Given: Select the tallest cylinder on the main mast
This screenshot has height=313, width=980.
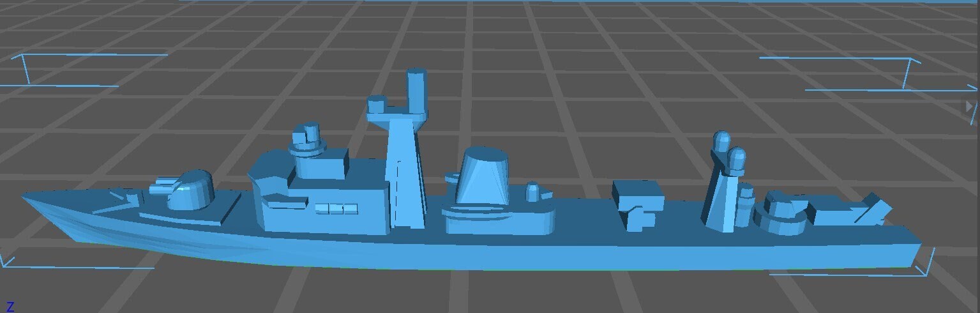Looking at the screenshot, I should (417, 90).
